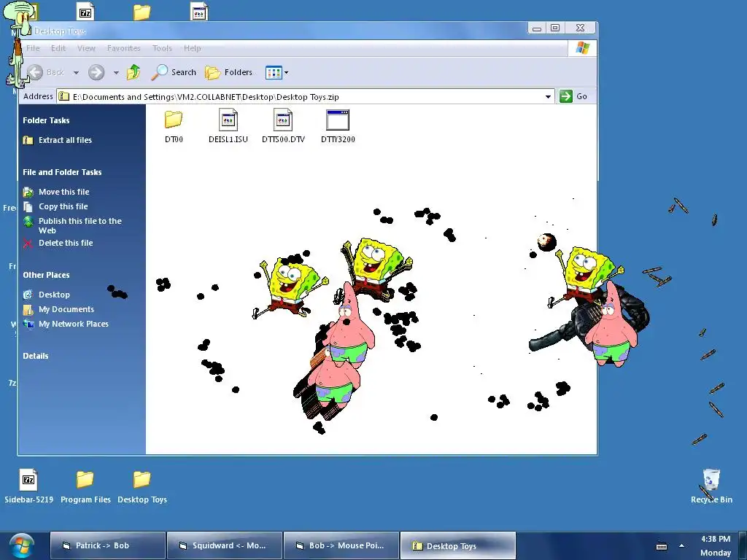Viewport: 747px width, 560px height.
Task: Open the Search pane
Action: pyautogui.click(x=174, y=72)
